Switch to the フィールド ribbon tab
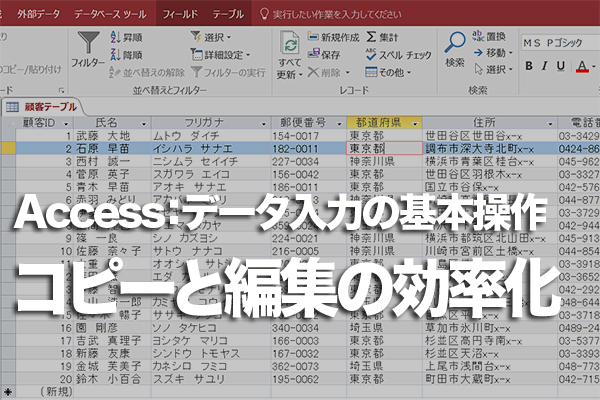This screenshot has width=600, height=400. [x=180, y=14]
